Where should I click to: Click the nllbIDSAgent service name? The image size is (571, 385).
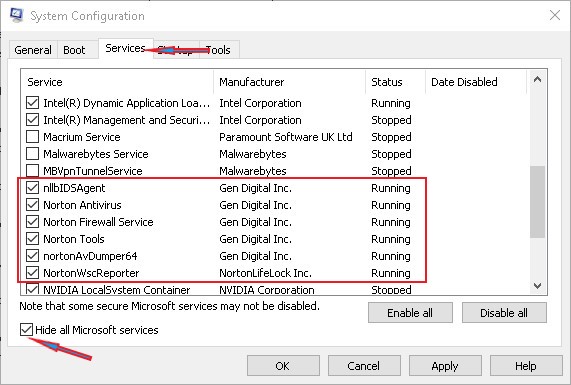tap(74, 188)
